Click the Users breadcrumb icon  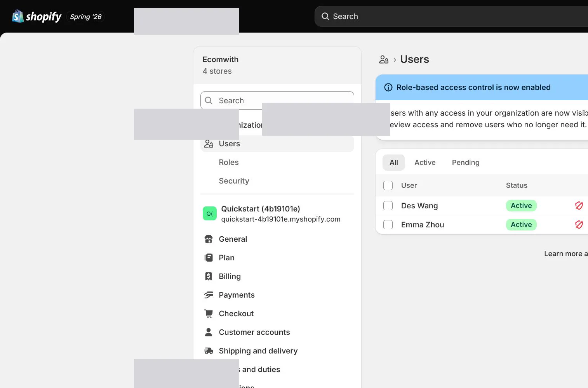point(384,59)
